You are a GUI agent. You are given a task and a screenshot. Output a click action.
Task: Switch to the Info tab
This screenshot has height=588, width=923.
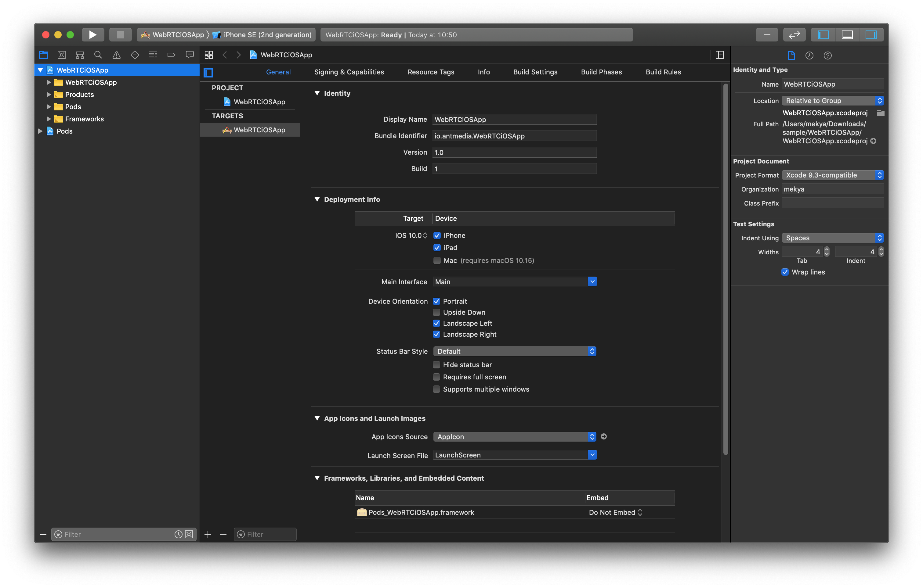484,72
